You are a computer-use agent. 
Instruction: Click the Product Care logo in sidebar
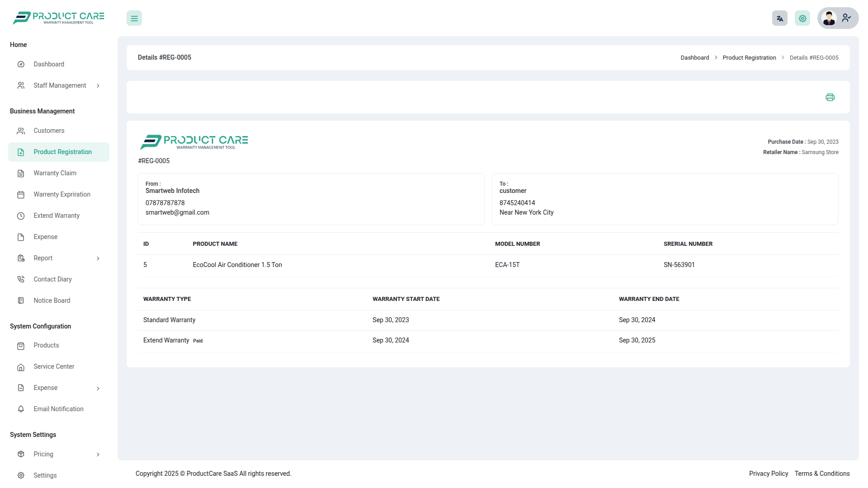pyautogui.click(x=58, y=18)
